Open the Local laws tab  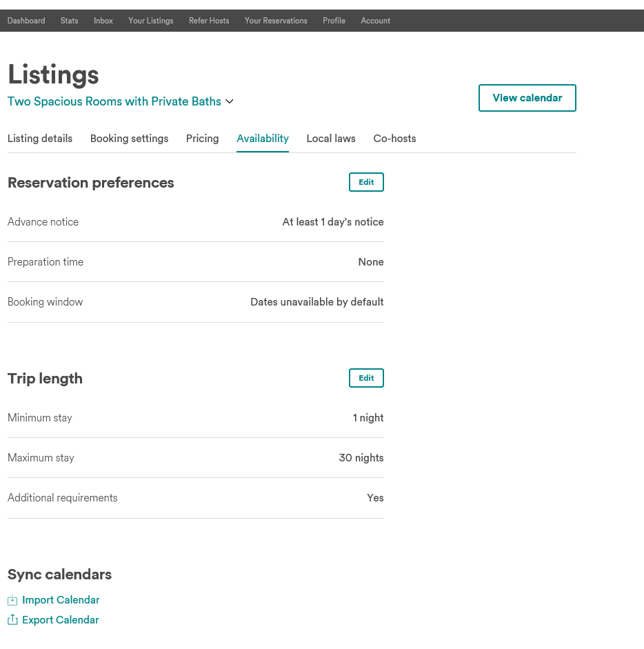point(331,139)
